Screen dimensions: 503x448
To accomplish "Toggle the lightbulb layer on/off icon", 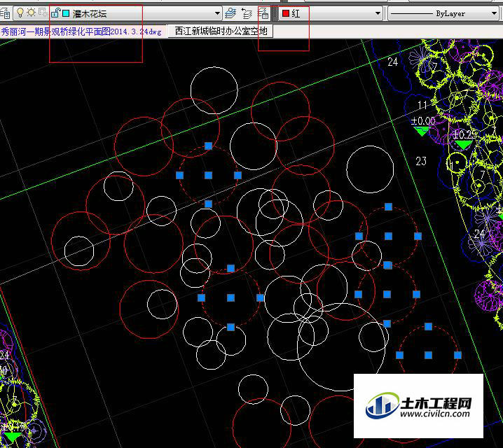I will coord(20,13).
